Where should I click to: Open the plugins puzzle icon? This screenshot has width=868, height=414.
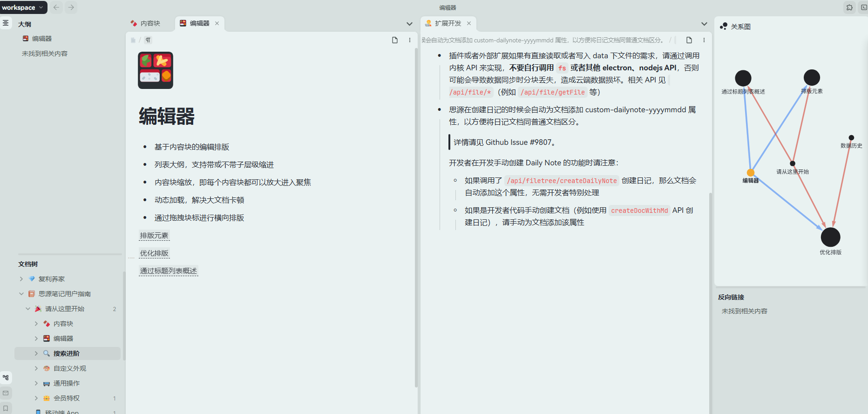click(x=849, y=7)
